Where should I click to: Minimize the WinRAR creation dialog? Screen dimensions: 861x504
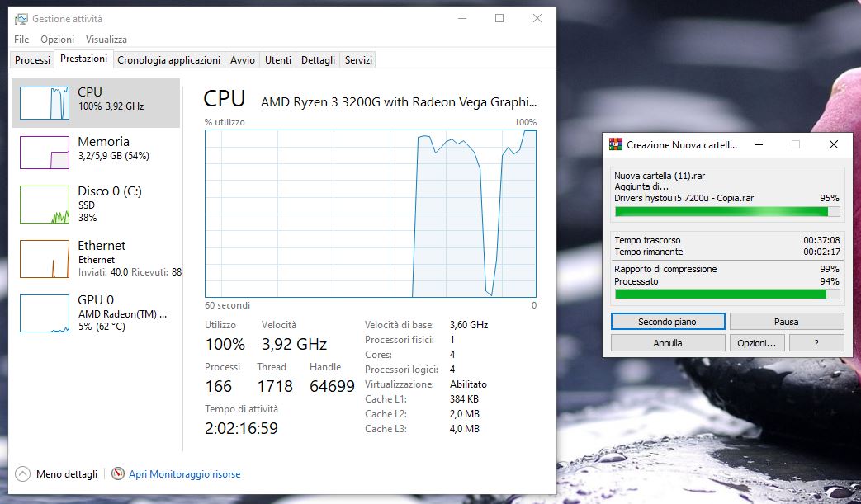759,145
